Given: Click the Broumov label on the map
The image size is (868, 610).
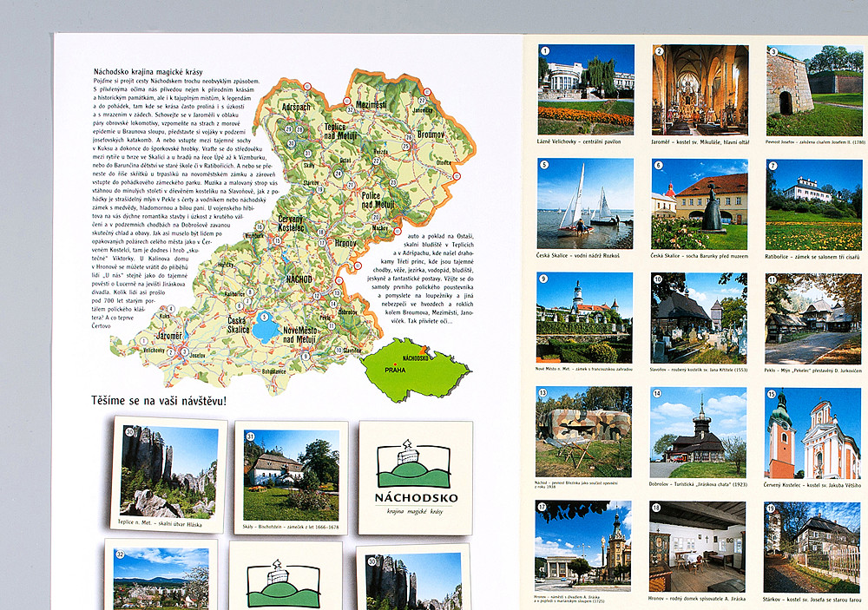Looking at the screenshot, I should click(x=431, y=134).
